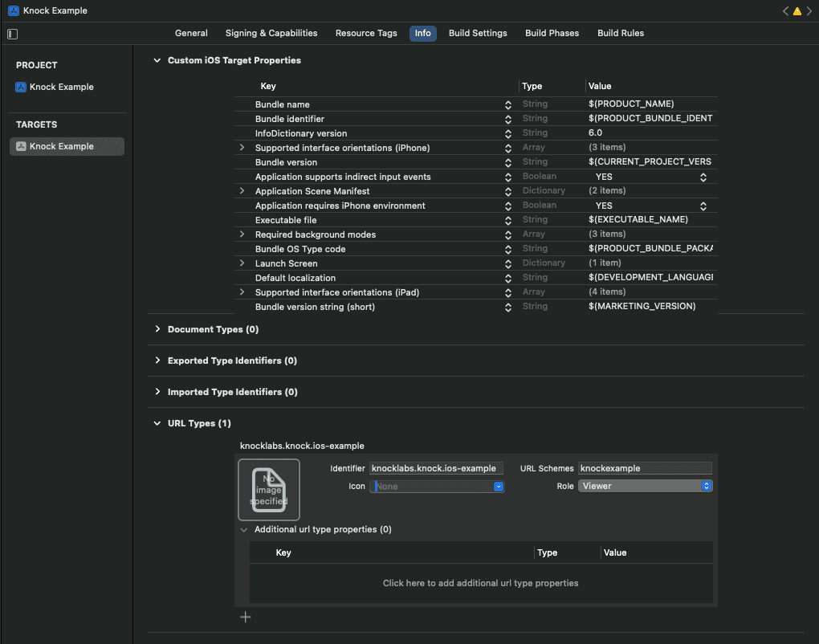Expand the Document Types section

click(x=157, y=329)
